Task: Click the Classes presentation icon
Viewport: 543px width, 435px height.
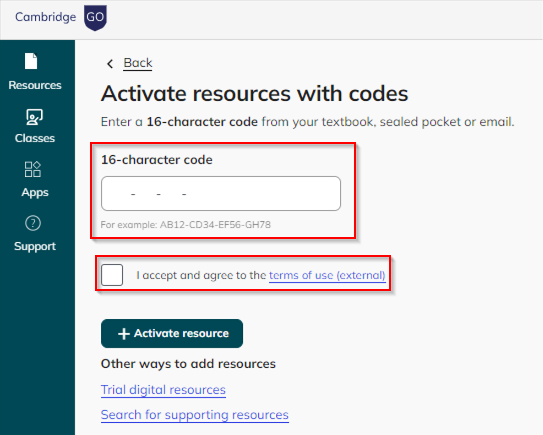Action: point(34,117)
